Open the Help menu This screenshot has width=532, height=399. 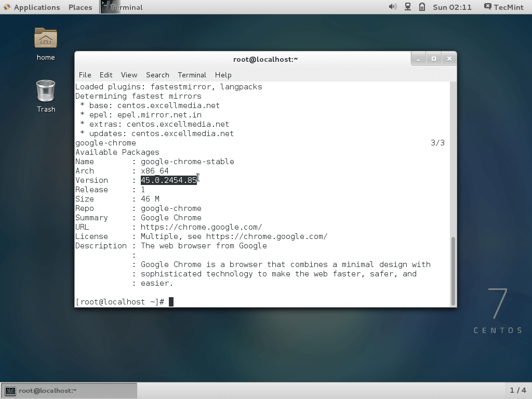pyautogui.click(x=223, y=75)
